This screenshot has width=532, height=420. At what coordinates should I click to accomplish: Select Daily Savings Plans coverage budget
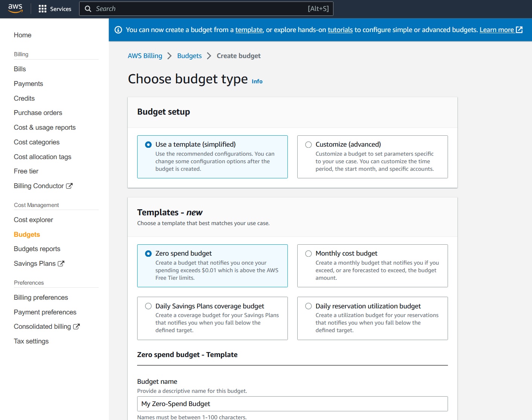[148, 306]
